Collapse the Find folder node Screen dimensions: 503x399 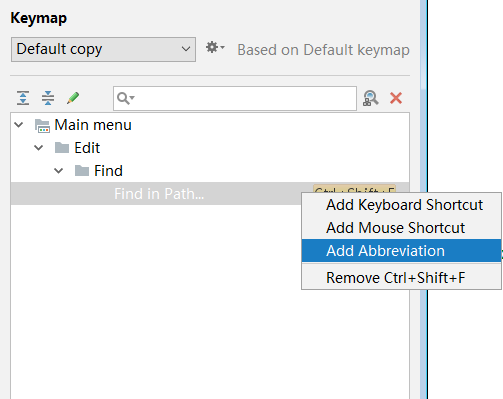59,171
